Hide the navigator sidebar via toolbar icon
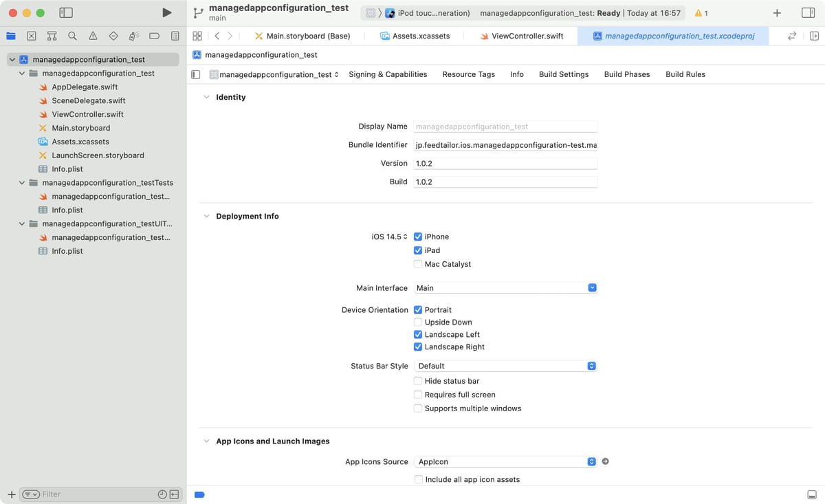 [x=66, y=12]
